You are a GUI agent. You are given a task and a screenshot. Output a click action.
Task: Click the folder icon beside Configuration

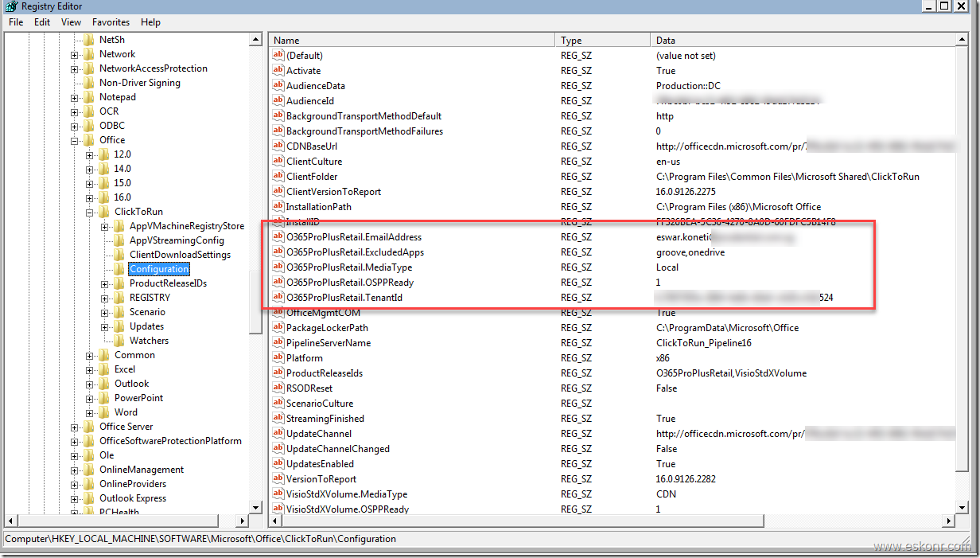point(119,269)
